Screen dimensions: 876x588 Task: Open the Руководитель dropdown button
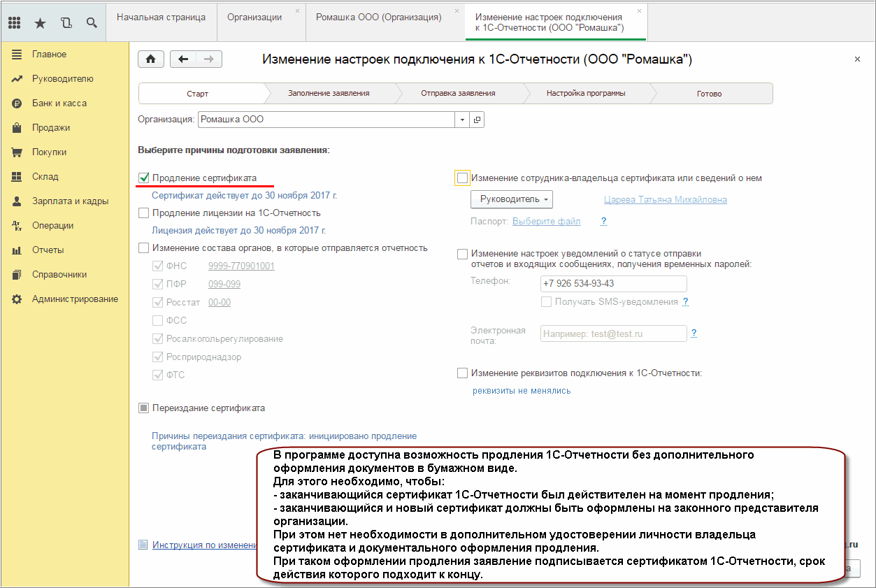tap(512, 199)
